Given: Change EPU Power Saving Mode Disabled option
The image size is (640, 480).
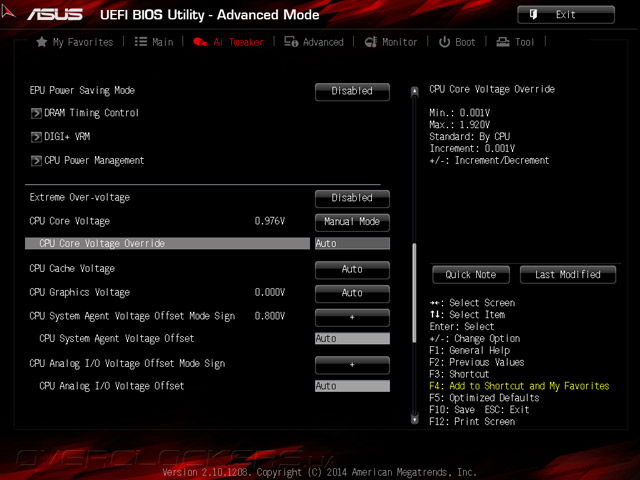Looking at the screenshot, I should point(352,91).
